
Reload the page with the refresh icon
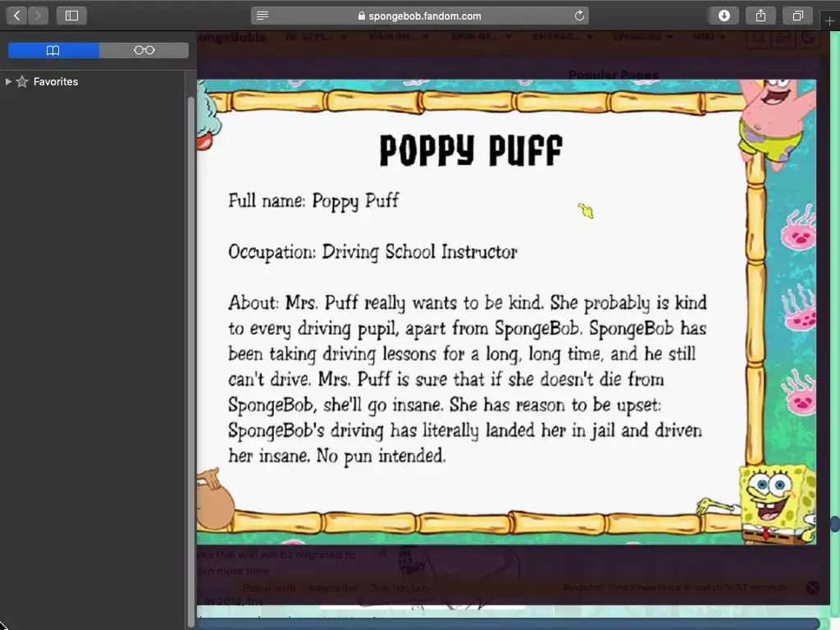point(579,16)
